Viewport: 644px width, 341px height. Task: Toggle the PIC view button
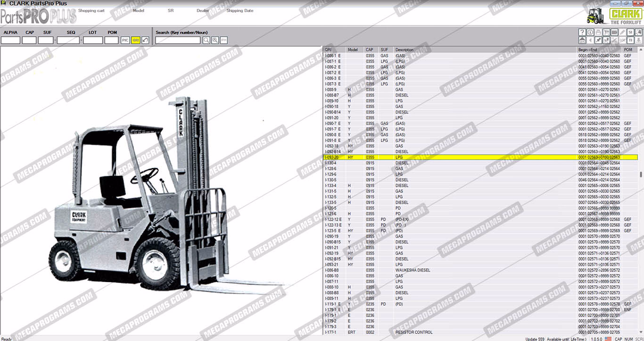[125, 40]
